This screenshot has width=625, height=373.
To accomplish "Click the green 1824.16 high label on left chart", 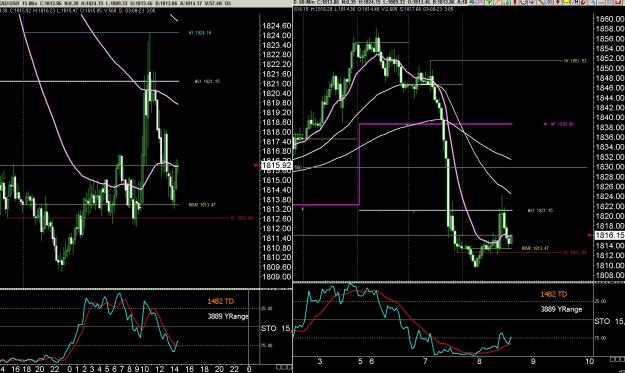I will pyautogui.click(x=200, y=33).
